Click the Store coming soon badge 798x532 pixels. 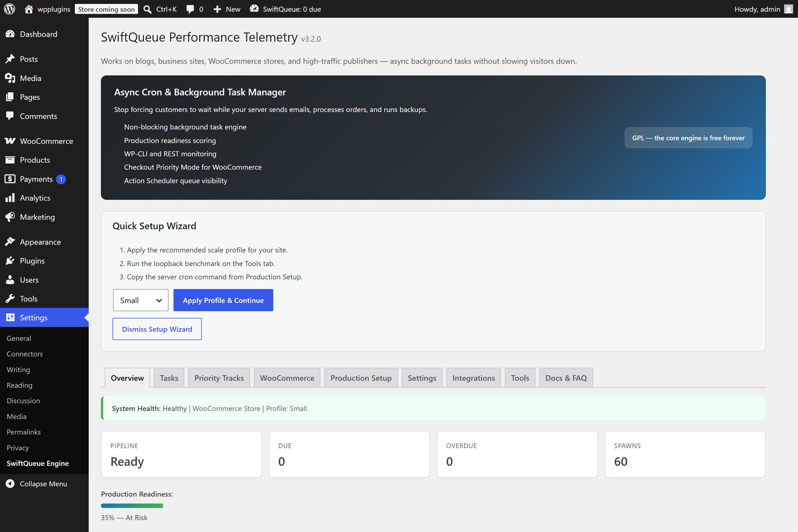click(106, 9)
